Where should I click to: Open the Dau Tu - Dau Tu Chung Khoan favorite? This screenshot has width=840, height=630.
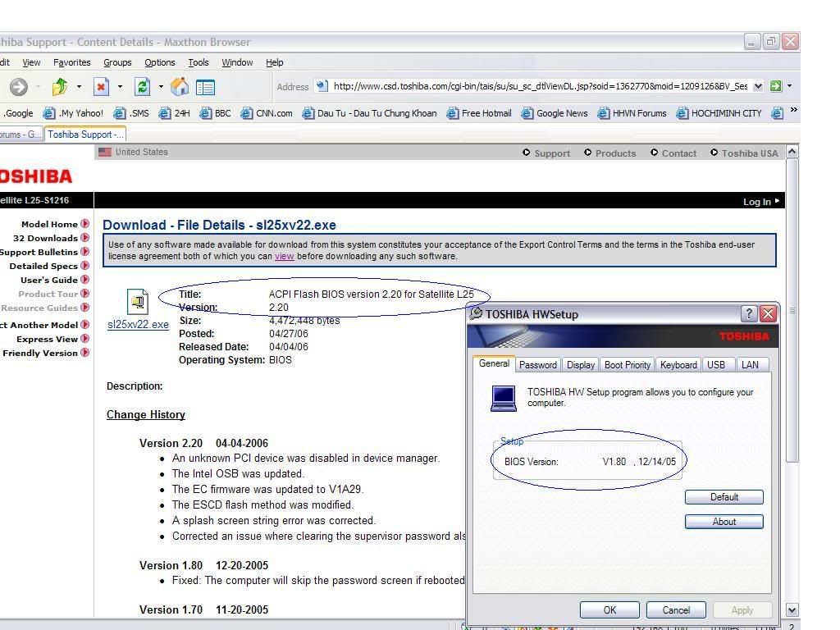tap(370, 113)
